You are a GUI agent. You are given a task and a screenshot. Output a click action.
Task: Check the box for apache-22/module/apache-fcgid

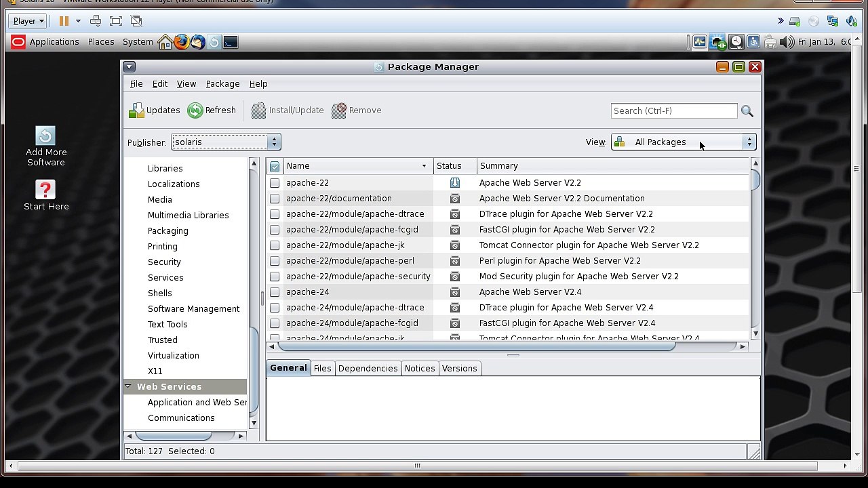point(275,230)
